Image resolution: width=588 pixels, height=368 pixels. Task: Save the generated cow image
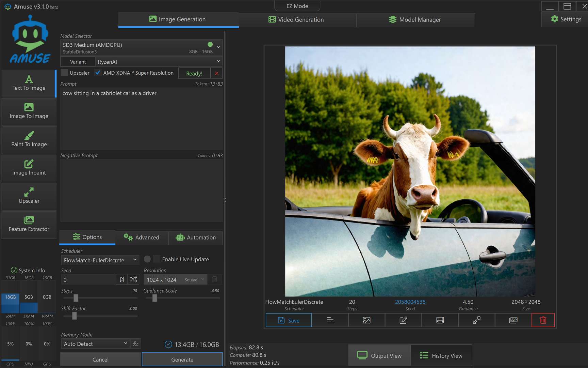point(289,320)
